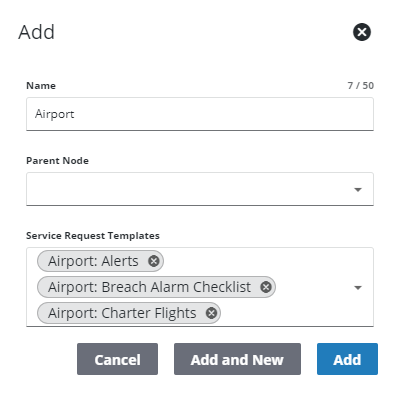Click empty space beside the Airport: Alerts chip
The image size is (396, 394).
[x=253, y=261]
